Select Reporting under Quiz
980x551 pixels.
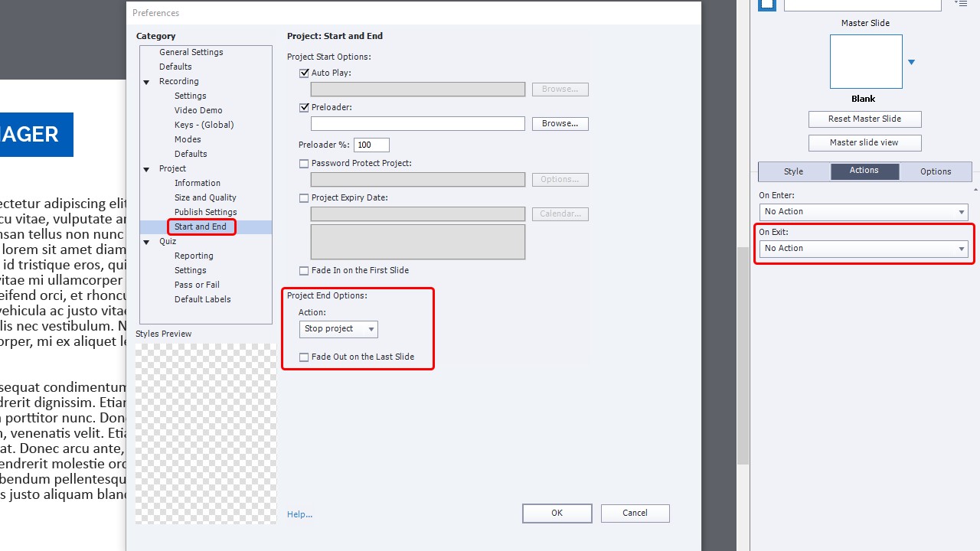tap(194, 256)
